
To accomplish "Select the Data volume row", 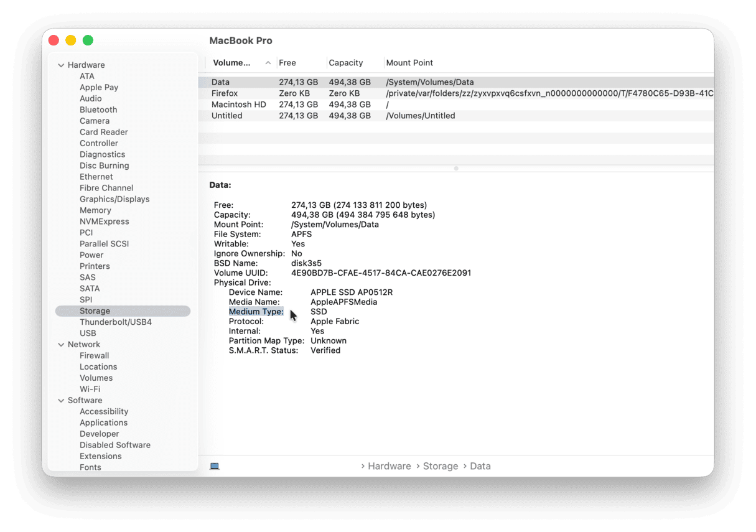I will click(x=456, y=82).
